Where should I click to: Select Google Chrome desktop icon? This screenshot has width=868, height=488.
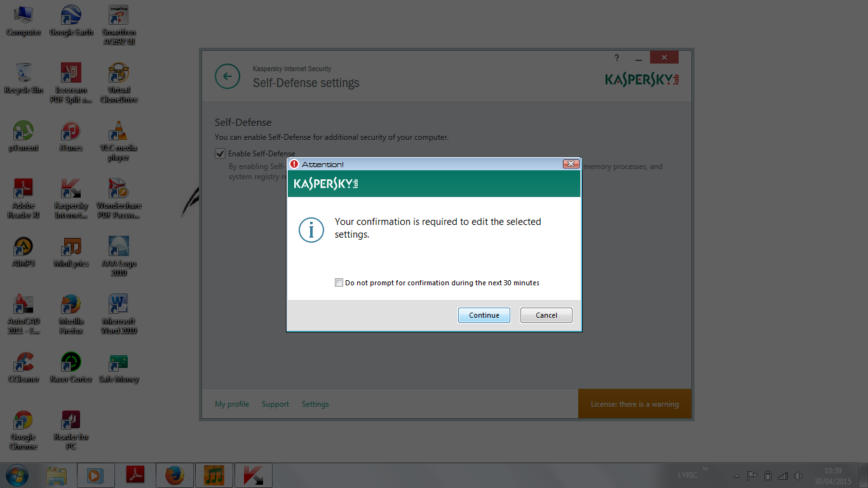pyautogui.click(x=24, y=430)
